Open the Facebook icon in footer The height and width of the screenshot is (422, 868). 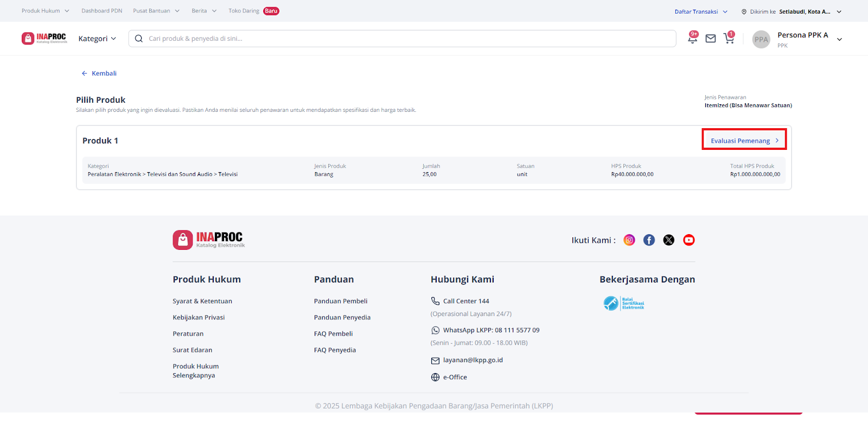point(649,240)
